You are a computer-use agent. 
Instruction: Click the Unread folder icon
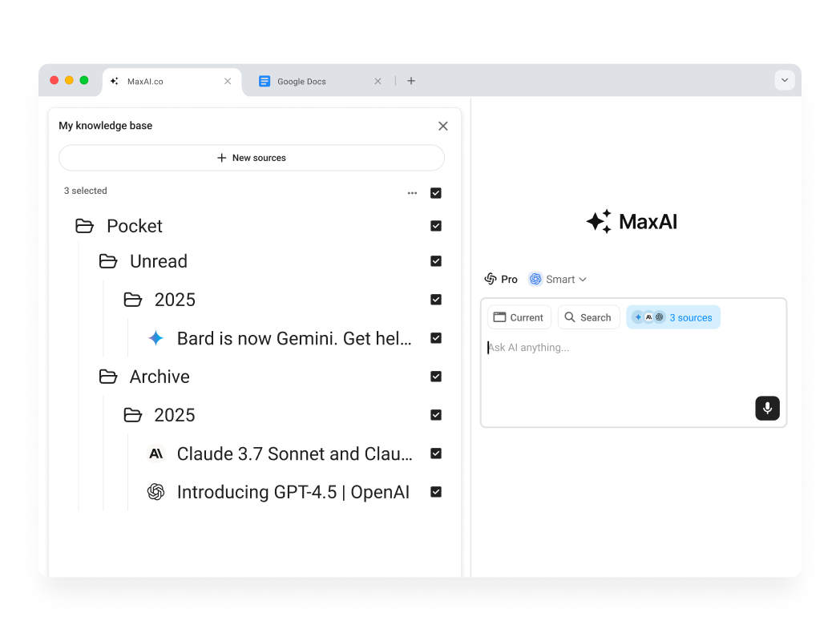[108, 261]
